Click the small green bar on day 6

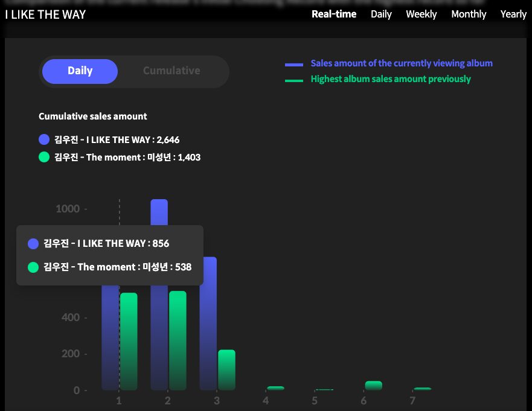click(x=373, y=384)
